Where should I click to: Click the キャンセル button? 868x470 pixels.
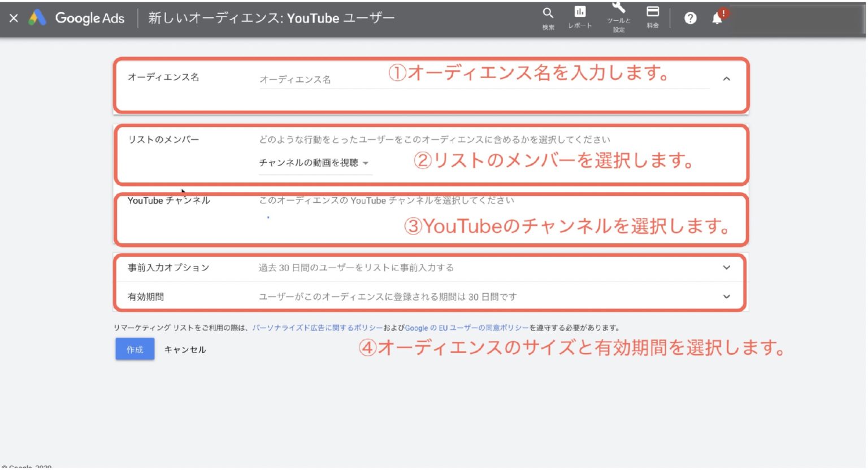pos(185,350)
